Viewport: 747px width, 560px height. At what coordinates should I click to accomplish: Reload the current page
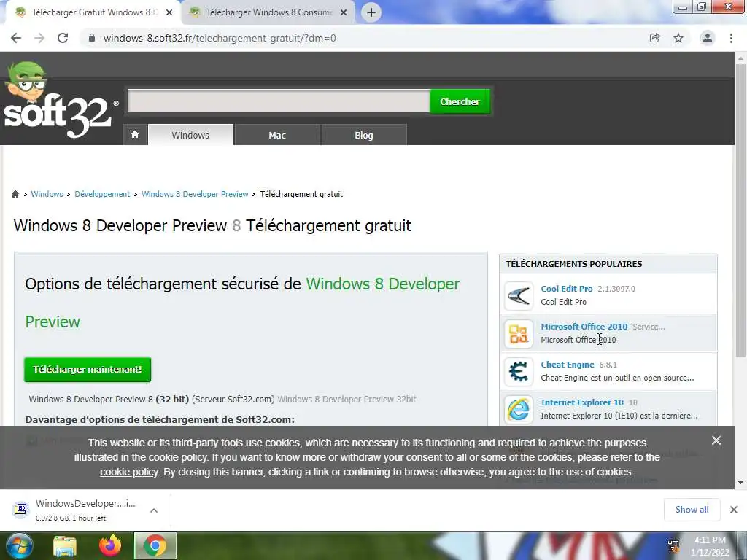pyautogui.click(x=63, y=38)
